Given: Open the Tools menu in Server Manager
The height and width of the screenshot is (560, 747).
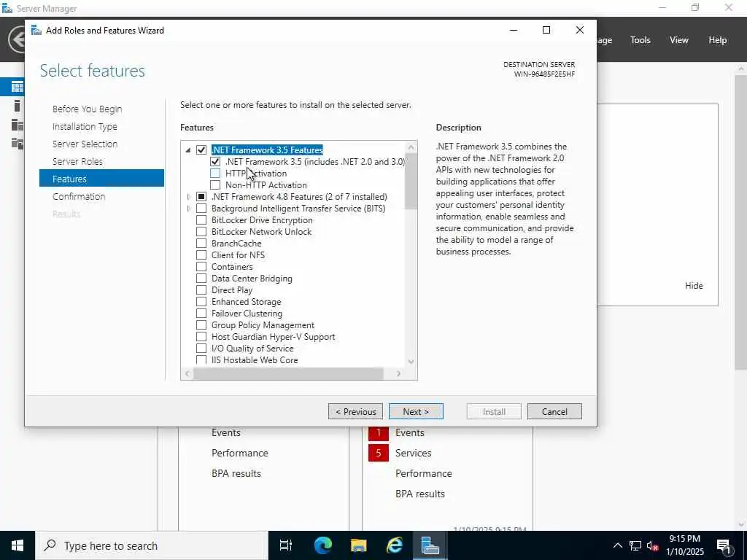Looking at the screenshot, I should (x=640, y=40).
